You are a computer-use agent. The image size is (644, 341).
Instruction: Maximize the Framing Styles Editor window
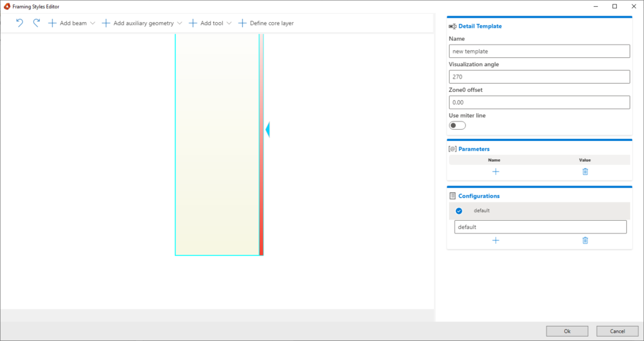[614, 6]
